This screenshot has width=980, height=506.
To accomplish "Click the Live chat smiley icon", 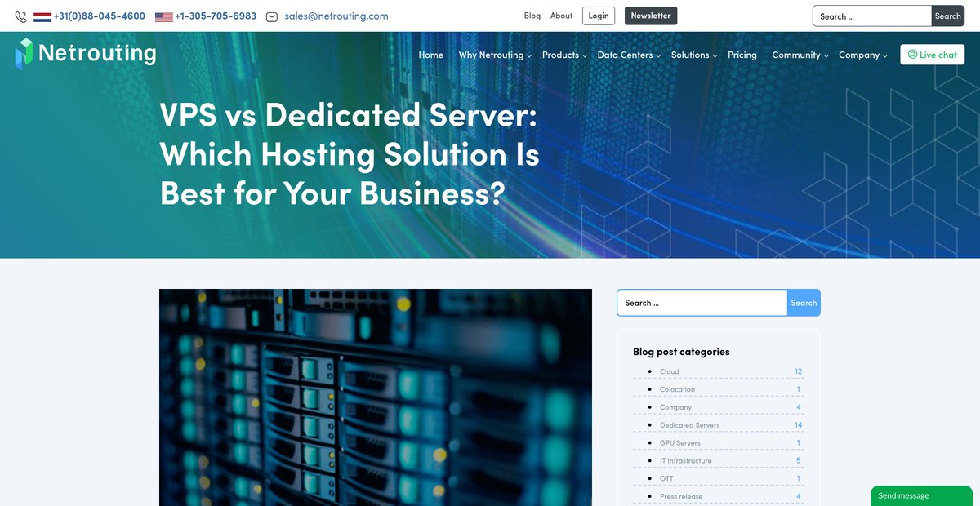I will click(x=912, y=55).
